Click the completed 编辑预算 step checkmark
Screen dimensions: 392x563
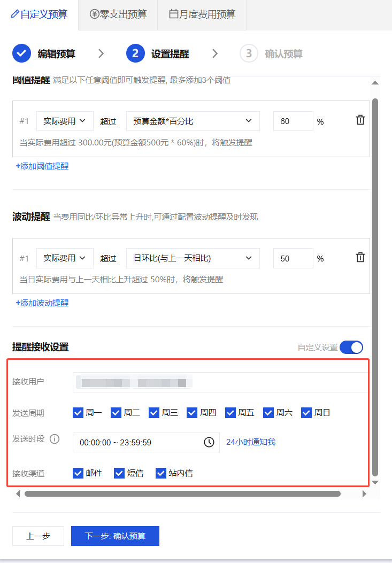21,53
